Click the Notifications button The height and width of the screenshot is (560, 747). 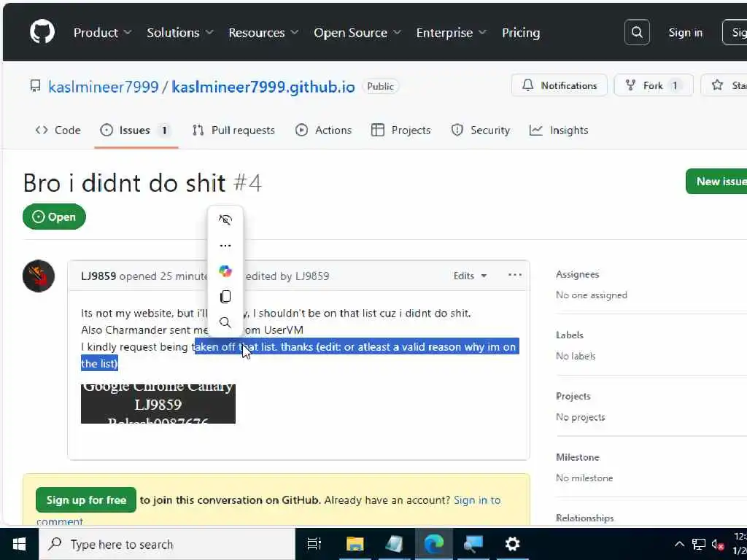pos(560,85)
